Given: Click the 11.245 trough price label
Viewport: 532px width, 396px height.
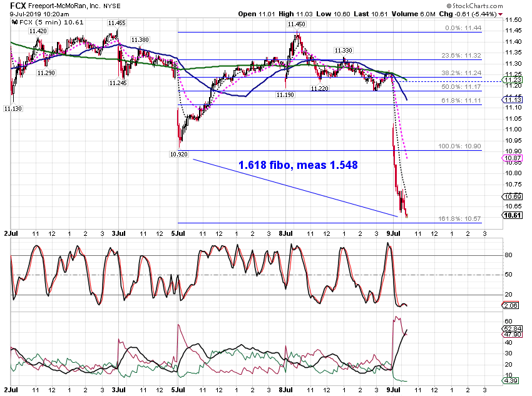Looking at the screenshot, I should [118, 83].
